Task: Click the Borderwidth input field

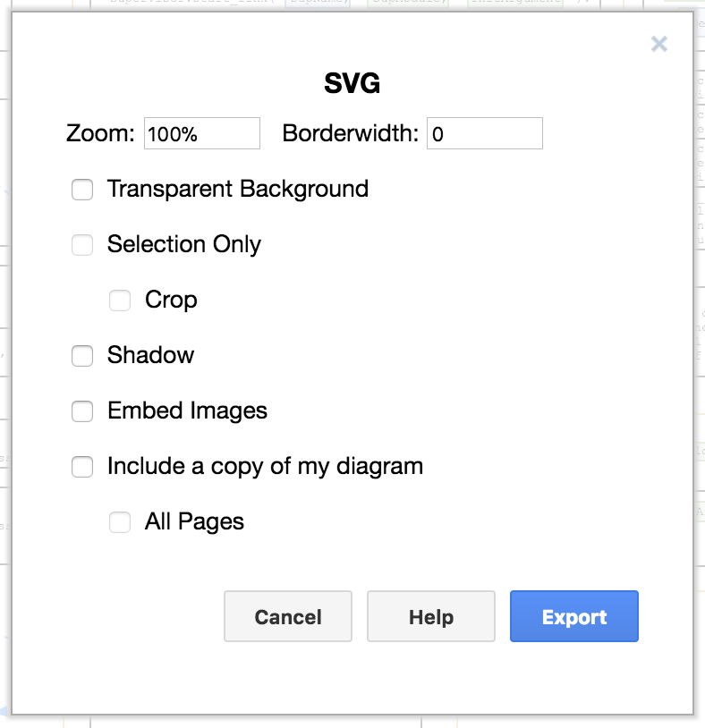Action: point(484,134)
